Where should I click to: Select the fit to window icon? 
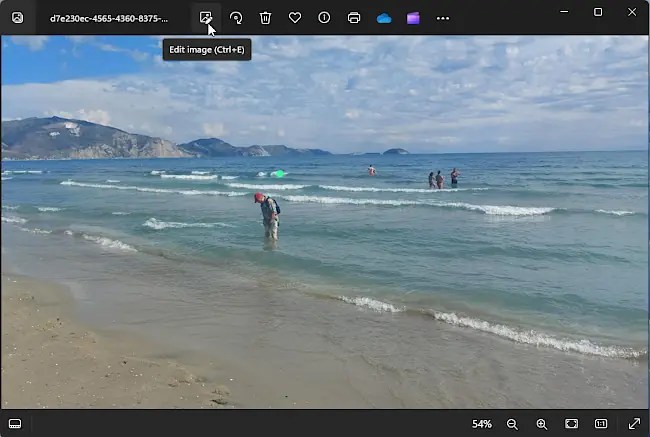click(571, 423)
